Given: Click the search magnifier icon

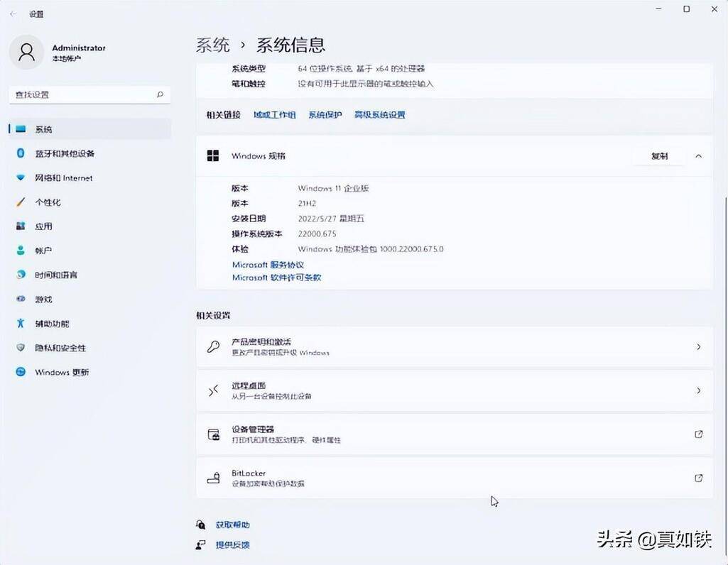Looking at the screenshot, I should [x=161, y=94].
